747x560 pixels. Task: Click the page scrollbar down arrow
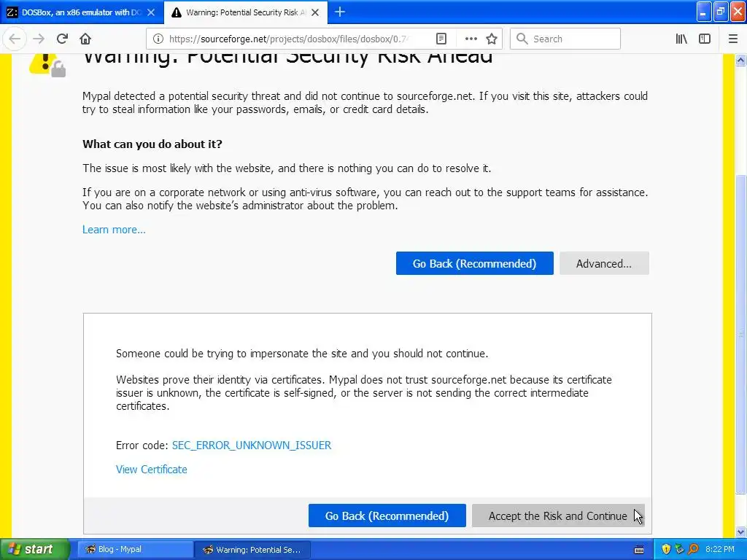tap(741, 532)
